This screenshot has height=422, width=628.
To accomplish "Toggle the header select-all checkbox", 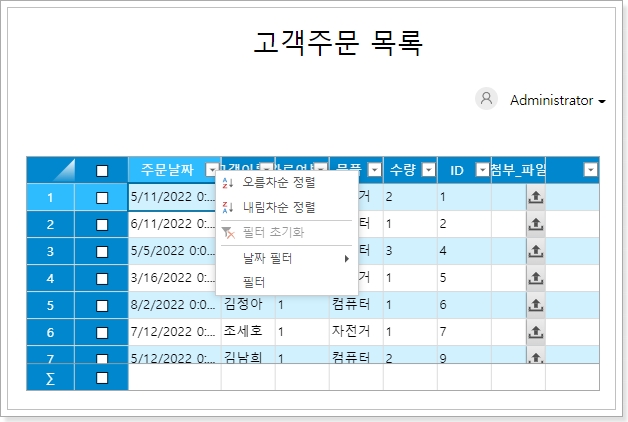I will (x=102, y=171).
